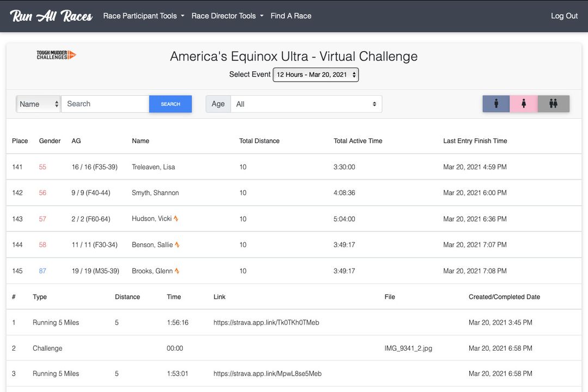588x392 pixels.
Task: Select Find A Race in the navbar
Action: [291, 16]
